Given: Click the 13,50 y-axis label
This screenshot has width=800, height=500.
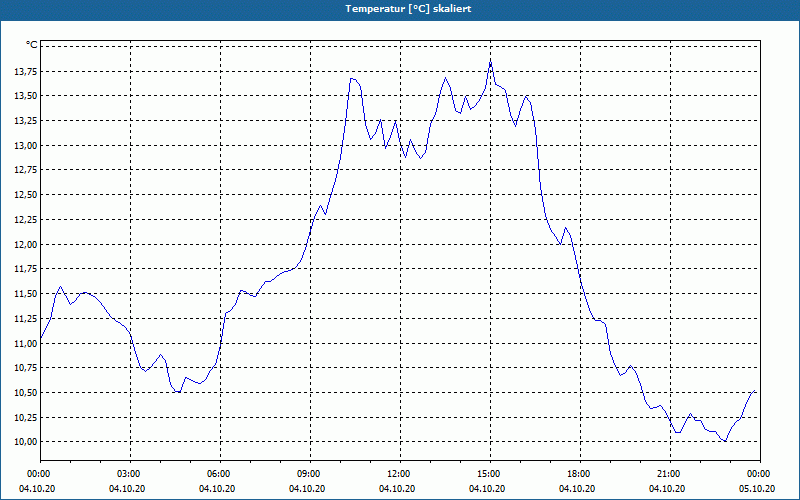Looking at the screenshot, I should coord(26,96).
